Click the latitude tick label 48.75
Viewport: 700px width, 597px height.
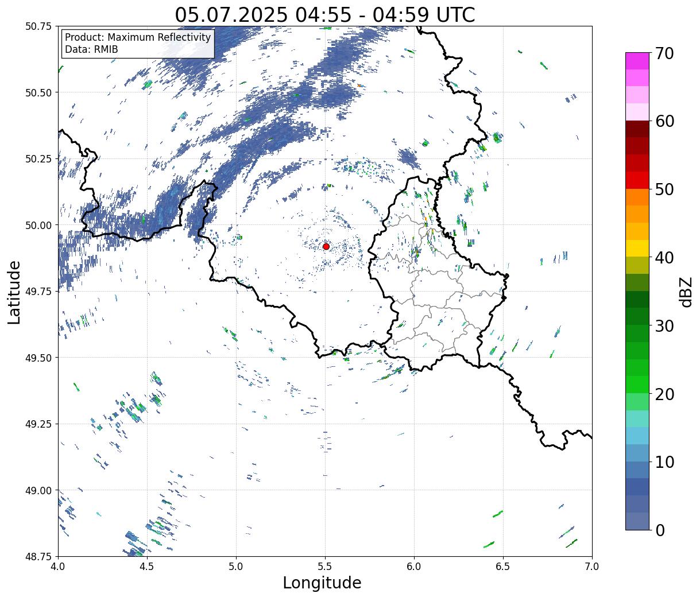(x=38, y=556)
